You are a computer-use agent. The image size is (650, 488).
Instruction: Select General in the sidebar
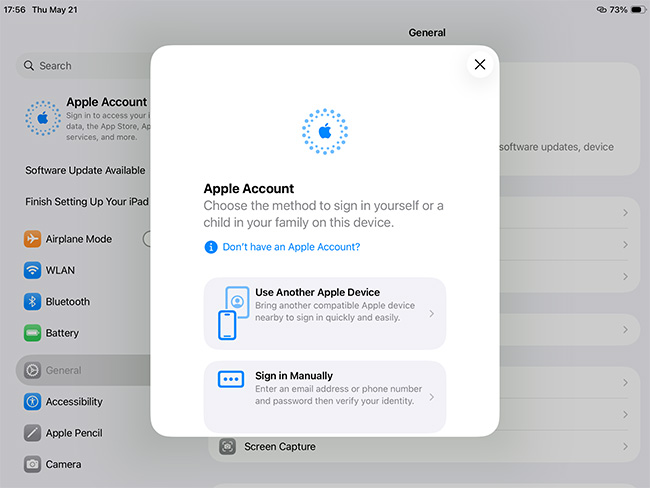(83, 370)
